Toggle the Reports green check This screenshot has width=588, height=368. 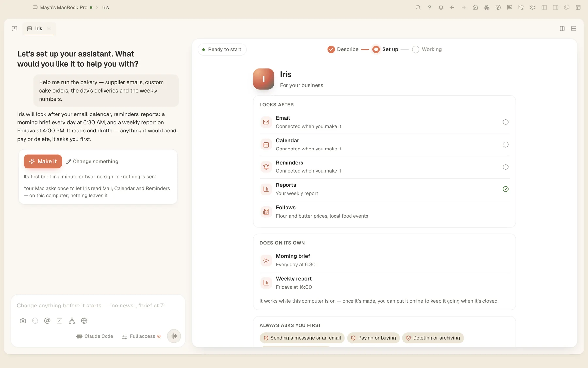click(505, 189)
